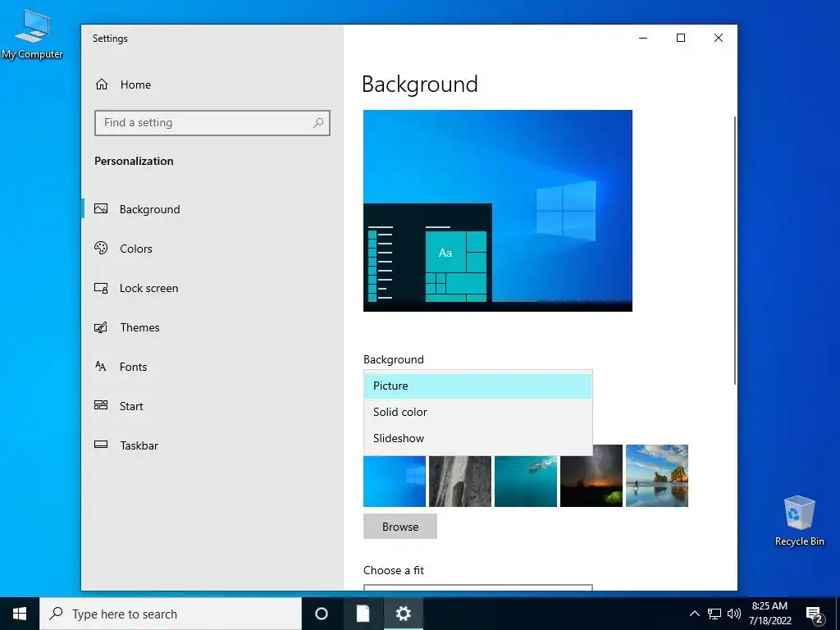Click the Fonts AA icon
840x630 pixels.
(x=101, y=366)
